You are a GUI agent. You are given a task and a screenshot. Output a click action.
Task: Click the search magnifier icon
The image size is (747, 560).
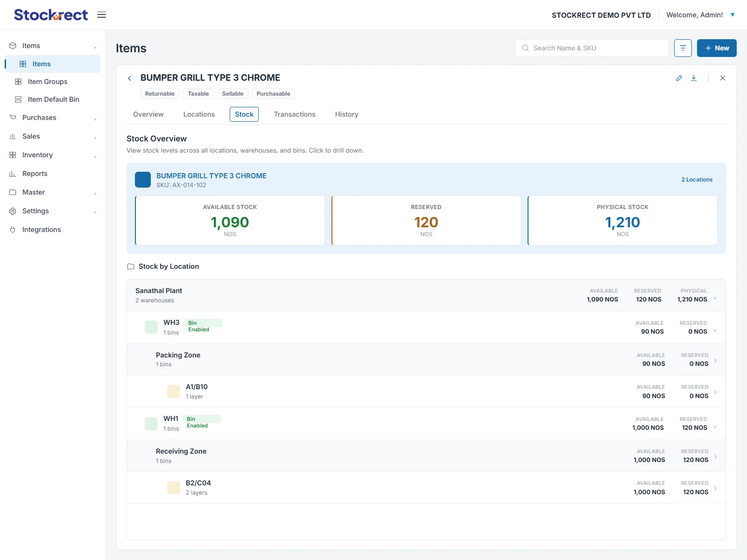[x=525, y=48]
